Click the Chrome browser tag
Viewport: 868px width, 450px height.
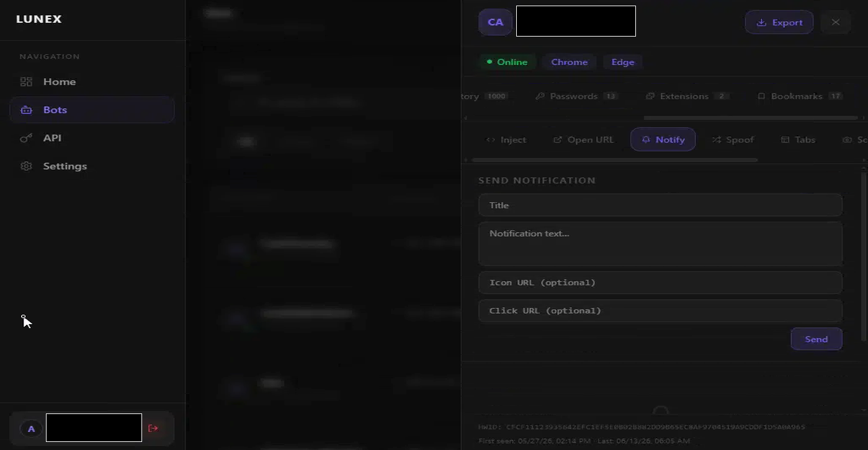click(x=569, y=62)
